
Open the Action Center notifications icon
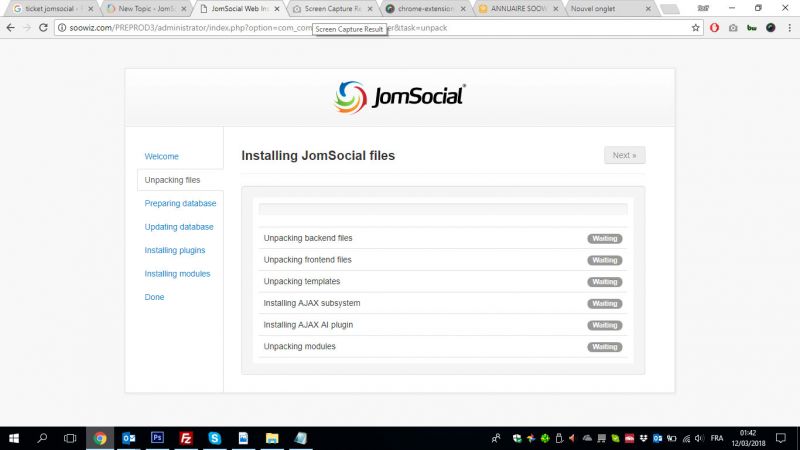(781, 438)
